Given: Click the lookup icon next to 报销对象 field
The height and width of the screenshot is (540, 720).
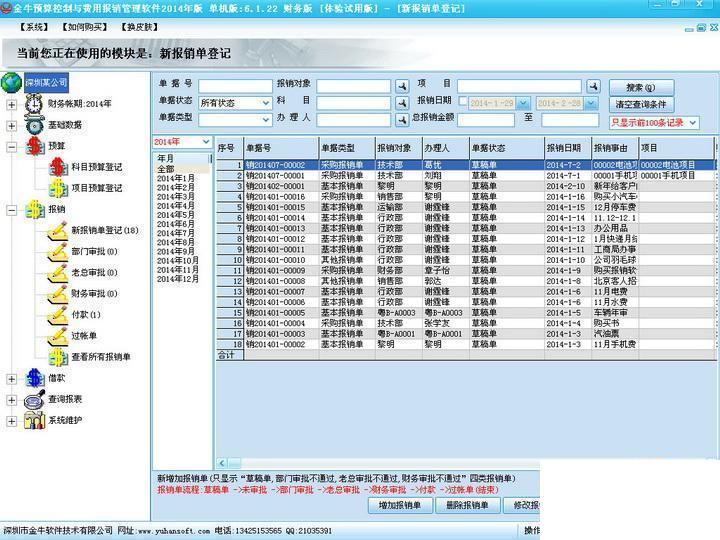Looking at the screenshot, I should (x=402, y=86).
